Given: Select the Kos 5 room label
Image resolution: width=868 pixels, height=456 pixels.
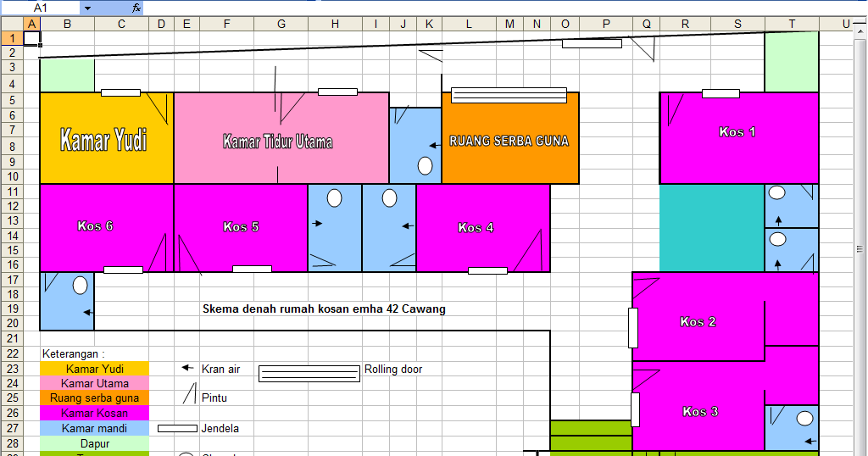Looking at the screenshot, I should click(241, 226).
